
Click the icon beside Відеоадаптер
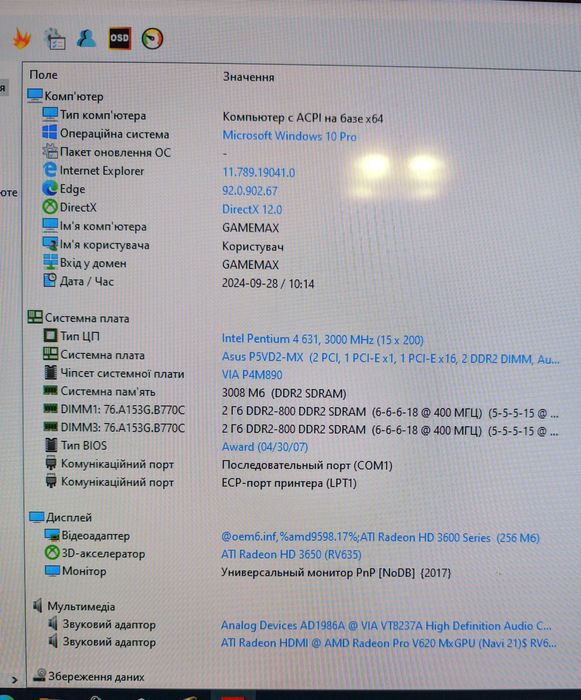(52, 535)
